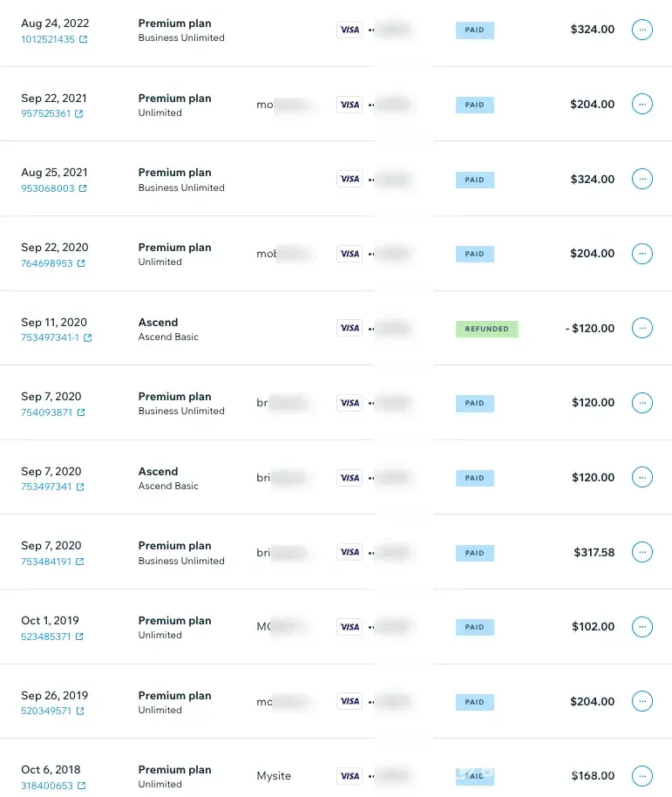This screenshot has height=797, width=672.
Task: Open more actions for the refunded Ascend row
Action: coord(641,329)
